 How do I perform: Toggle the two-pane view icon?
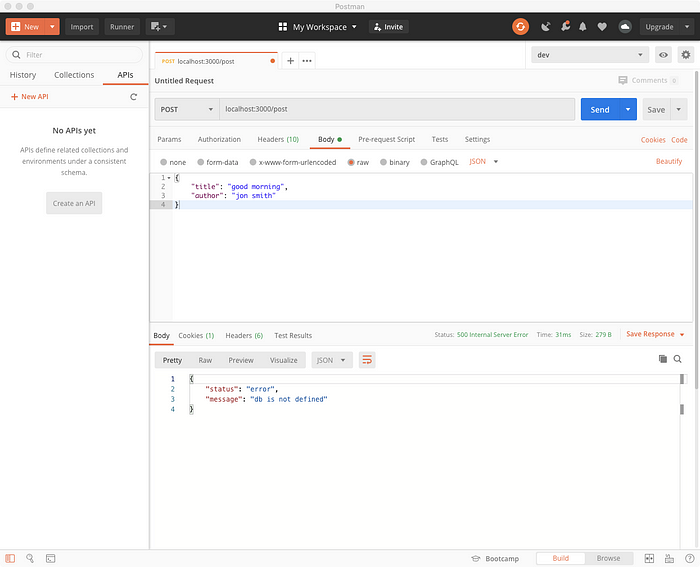coord(649,558)
